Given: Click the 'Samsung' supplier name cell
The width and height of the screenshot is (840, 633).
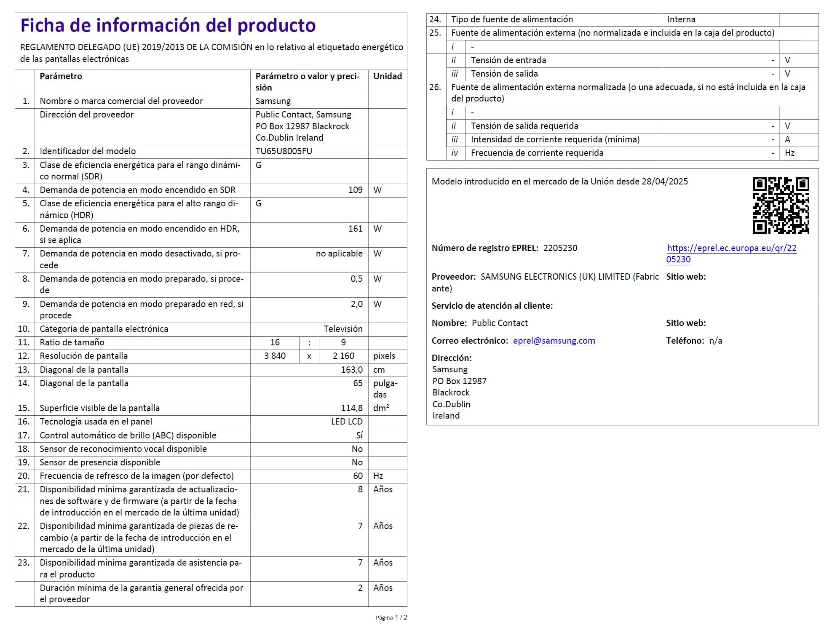Looking at the screenshot, I should pyautogui.click(x=273, y=101).
